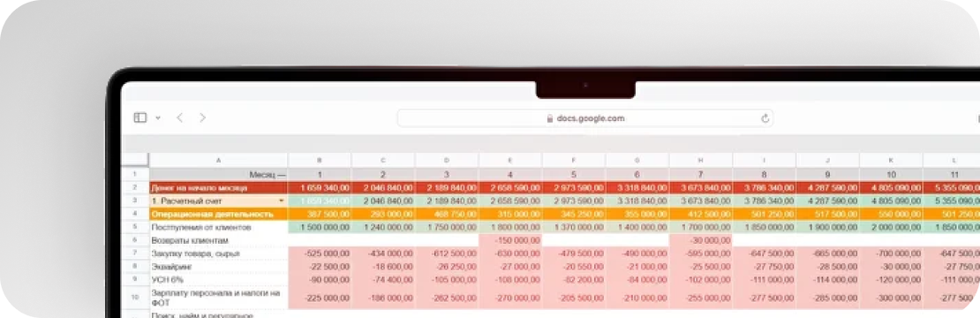Click the '-150 000,00' cell
980x318 pixels.
click(510, 240)
